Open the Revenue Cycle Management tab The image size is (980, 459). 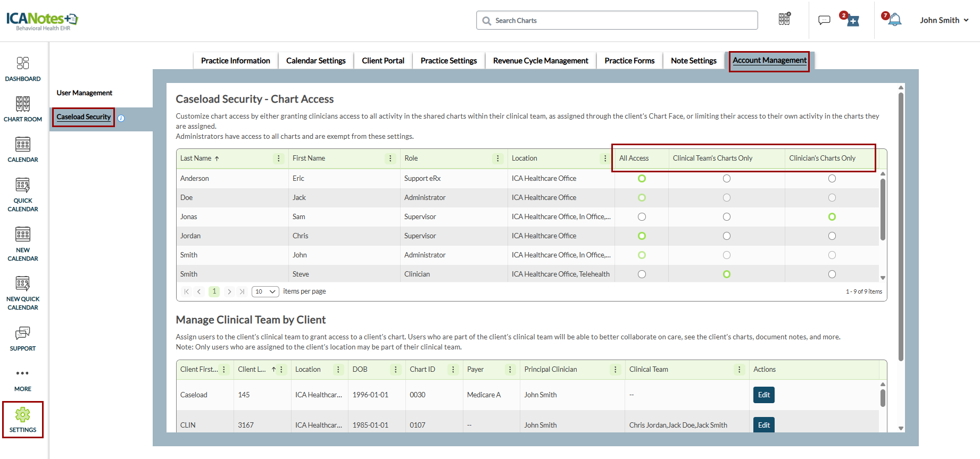(541, 61)
